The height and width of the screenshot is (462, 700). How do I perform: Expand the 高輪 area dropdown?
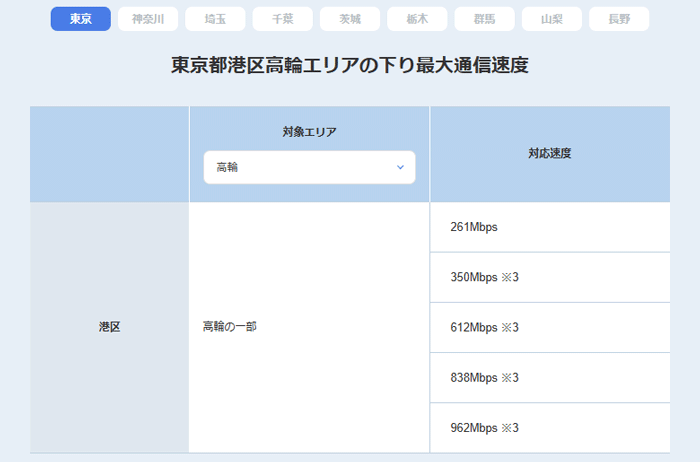309,167
